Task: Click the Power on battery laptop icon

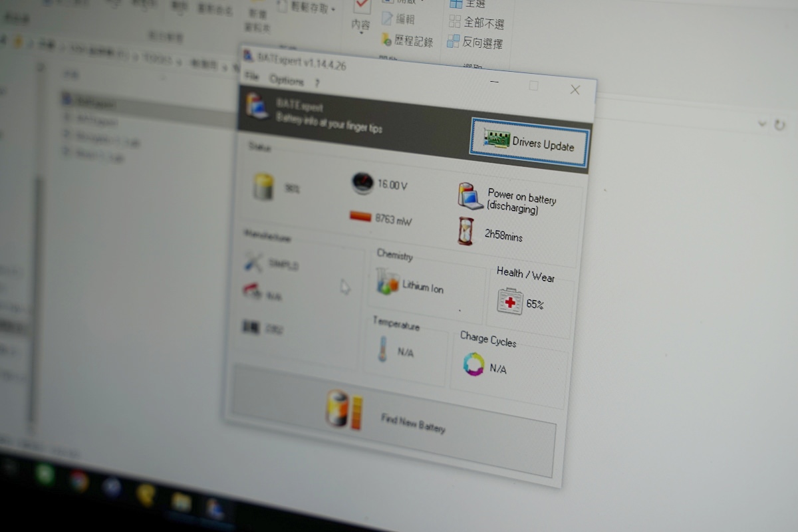Action: [x=469, y=196]
